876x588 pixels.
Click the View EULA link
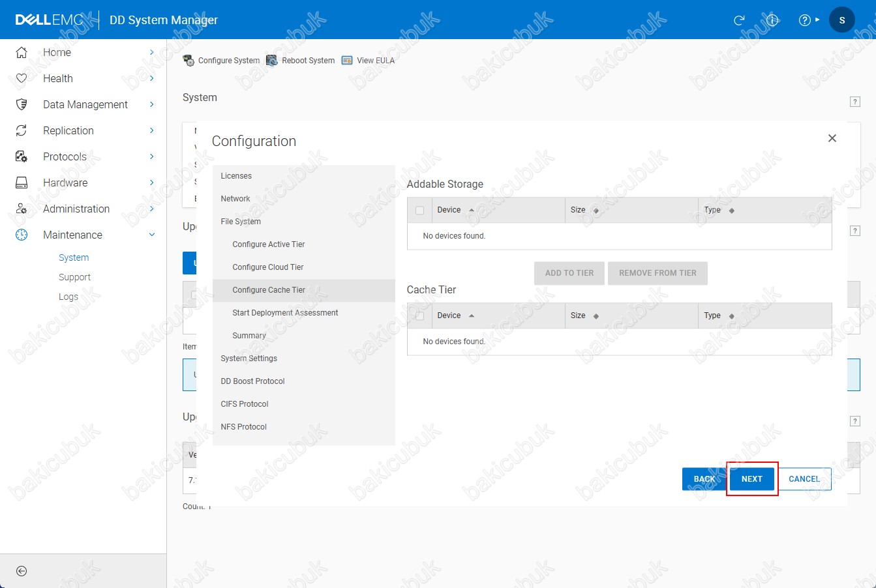point(376,61)
